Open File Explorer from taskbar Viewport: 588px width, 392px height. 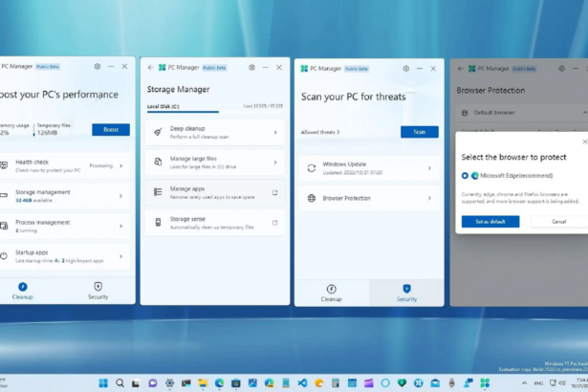pos(203,383)
